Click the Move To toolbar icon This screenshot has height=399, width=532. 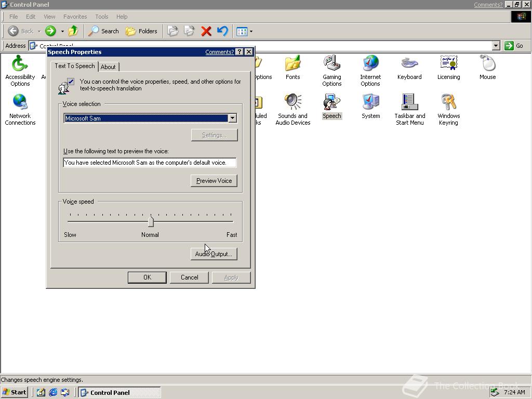(172, 31)
